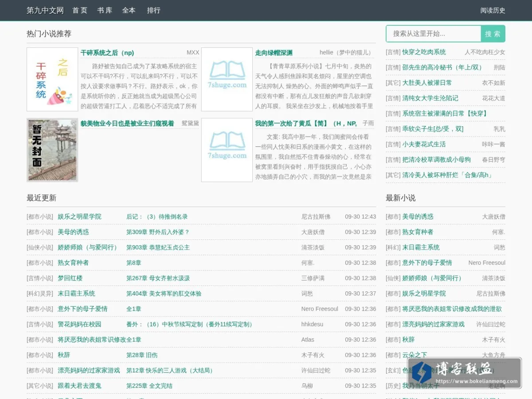Screen dimensions: 532x399
Task: Open the 书库 navigation item
Action: [x=105, y=10]
